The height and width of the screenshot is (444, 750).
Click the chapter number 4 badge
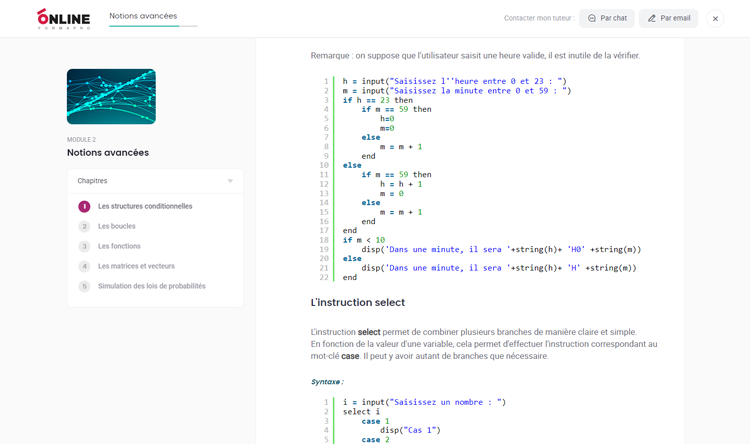click(84, 266)
